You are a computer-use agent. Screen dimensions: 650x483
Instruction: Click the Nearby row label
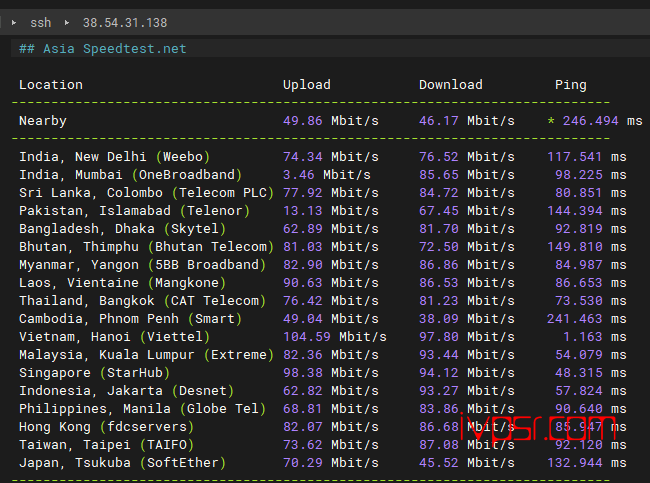click(43, 121)
